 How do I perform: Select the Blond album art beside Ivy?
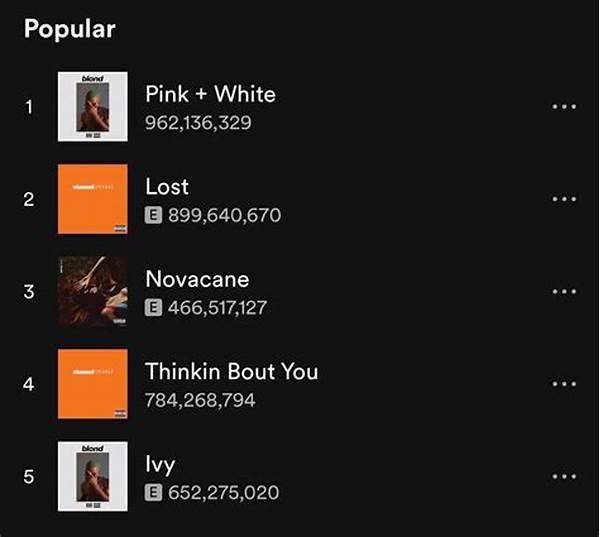pyautogui.click(x=93, y=476)
